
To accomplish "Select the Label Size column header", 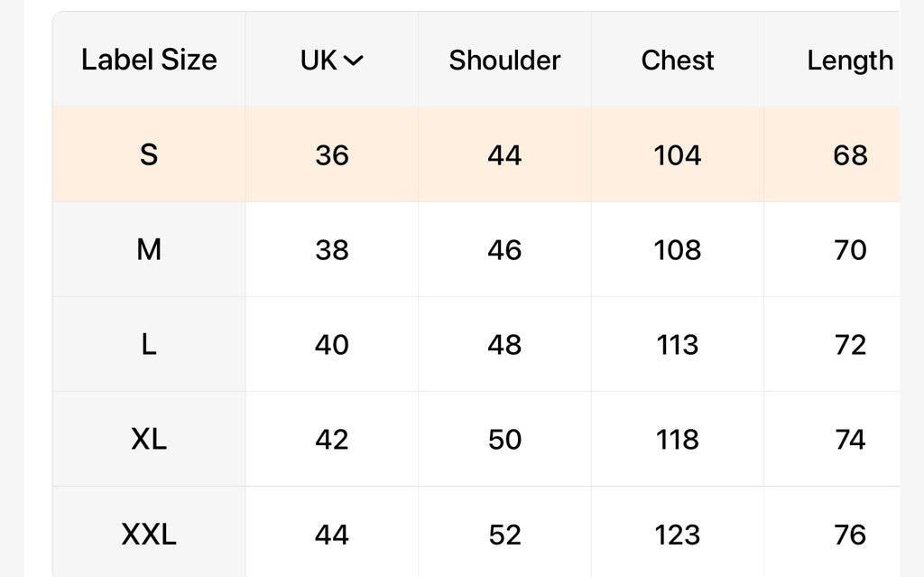I will point(149,60).
